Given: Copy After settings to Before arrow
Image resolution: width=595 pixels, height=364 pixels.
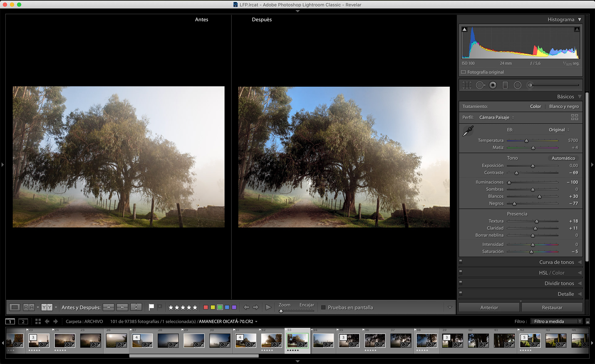Looking at the screenshot, I should click(x=122, y=307).
